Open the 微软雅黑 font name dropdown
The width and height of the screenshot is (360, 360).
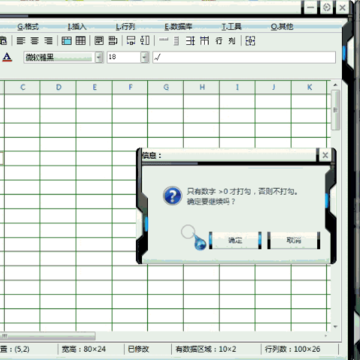[99, 57]
